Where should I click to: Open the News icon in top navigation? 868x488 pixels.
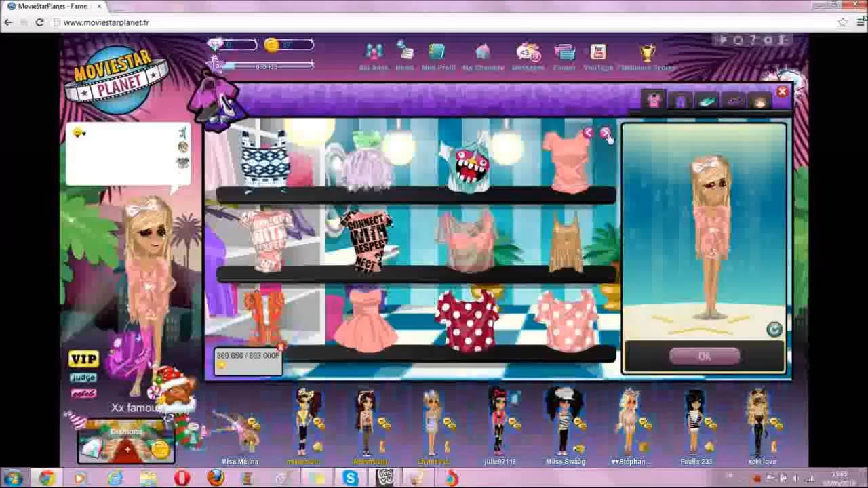tap(405, 52)
